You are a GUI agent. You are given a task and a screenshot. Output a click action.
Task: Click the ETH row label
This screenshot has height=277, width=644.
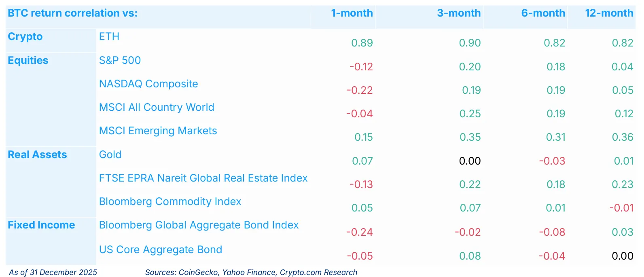coord(109,37)
